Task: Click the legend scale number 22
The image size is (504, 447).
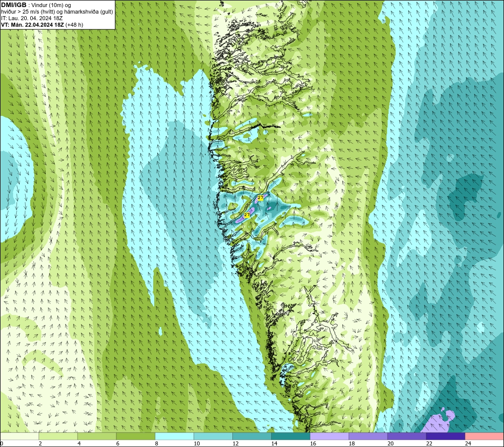Action: coord(429,443)
